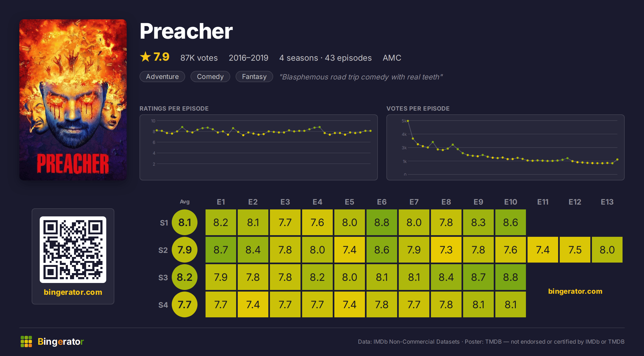The width and height of the screenshot is (644, 356).
Task: Click the QR code image
Action: (73, 249)
